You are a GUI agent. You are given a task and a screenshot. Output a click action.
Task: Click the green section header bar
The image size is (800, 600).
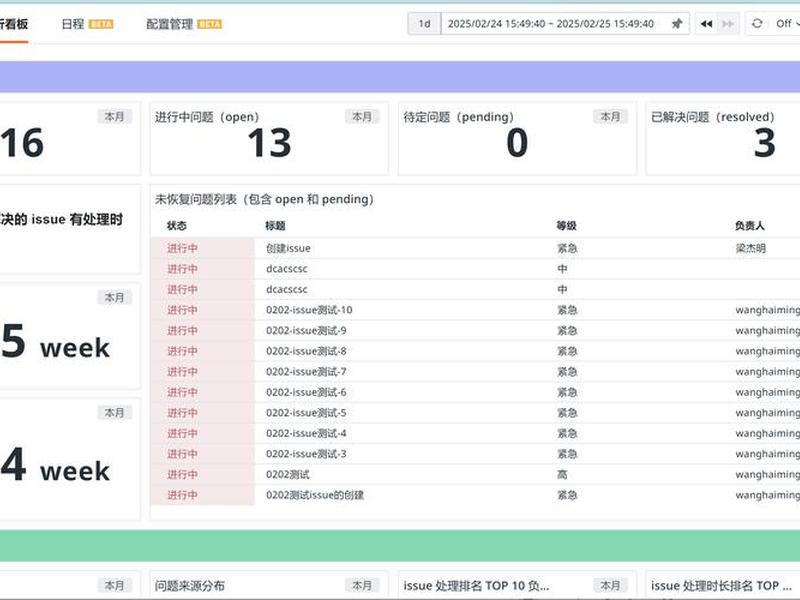(400, 546)
